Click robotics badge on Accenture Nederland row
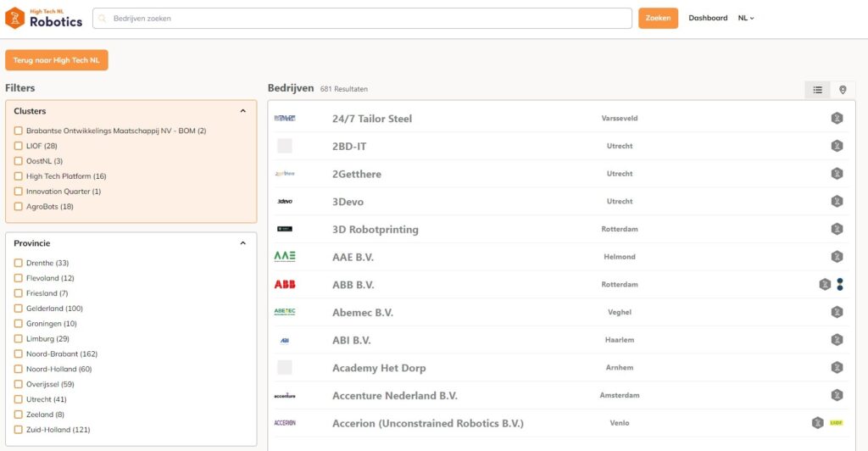Screen dimensions: 868x451 (x=837, y=394)
